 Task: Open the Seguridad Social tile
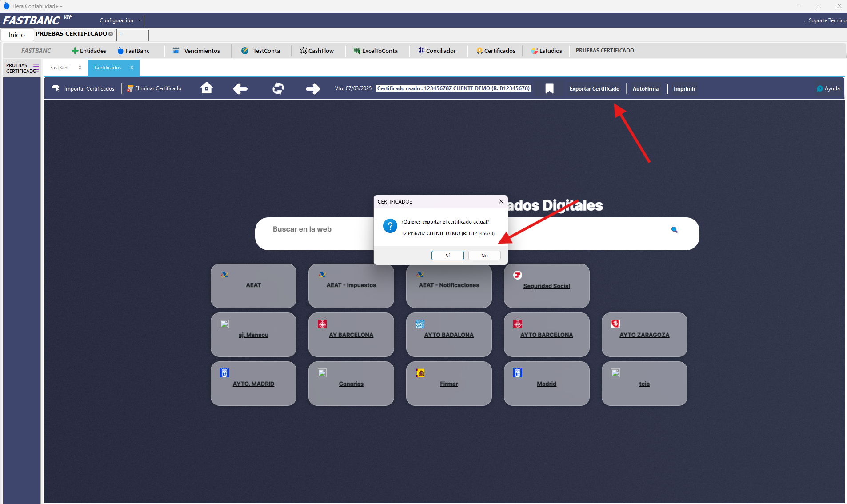(547, 286)
